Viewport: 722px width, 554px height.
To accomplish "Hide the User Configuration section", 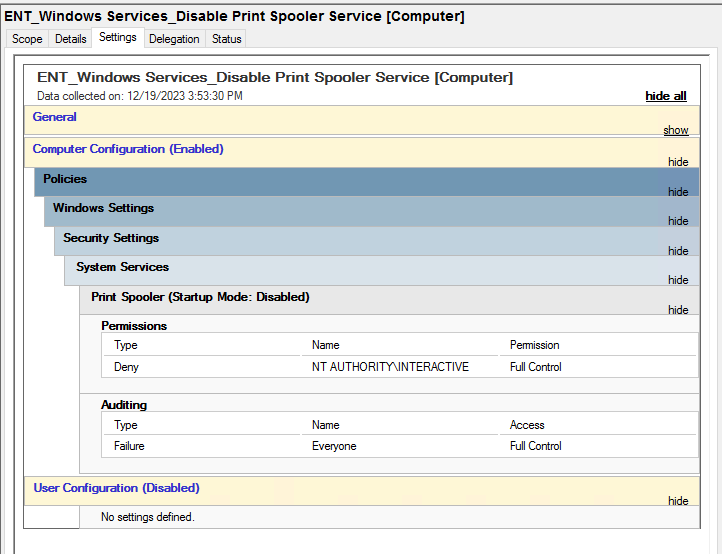I will click(x=678, y=501).
